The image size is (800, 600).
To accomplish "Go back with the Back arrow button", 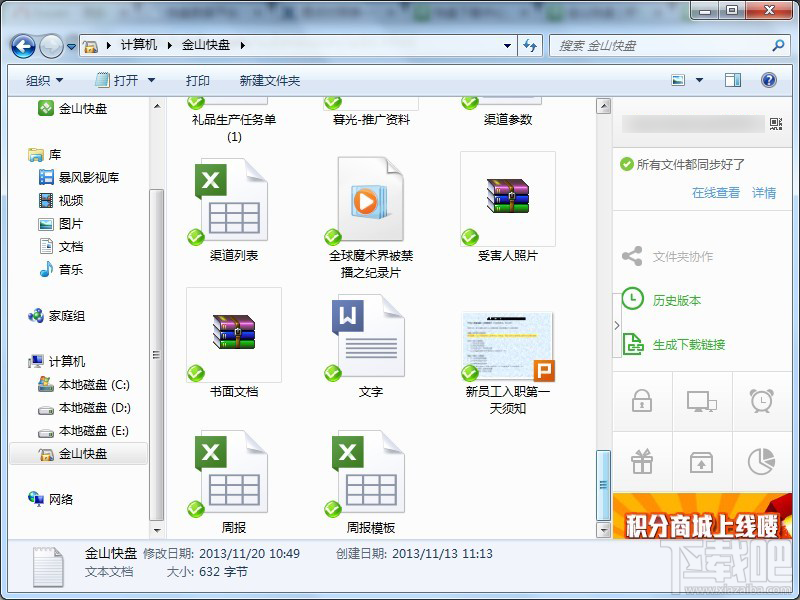I will tap(23, 47).
